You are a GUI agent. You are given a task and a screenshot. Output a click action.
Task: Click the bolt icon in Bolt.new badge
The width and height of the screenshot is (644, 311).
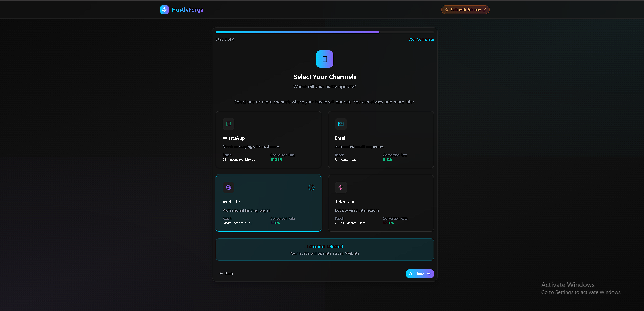click(x=446, y=10)
